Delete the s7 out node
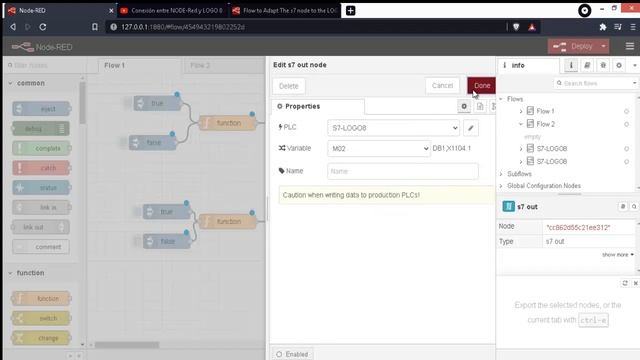 click(289, 86)
